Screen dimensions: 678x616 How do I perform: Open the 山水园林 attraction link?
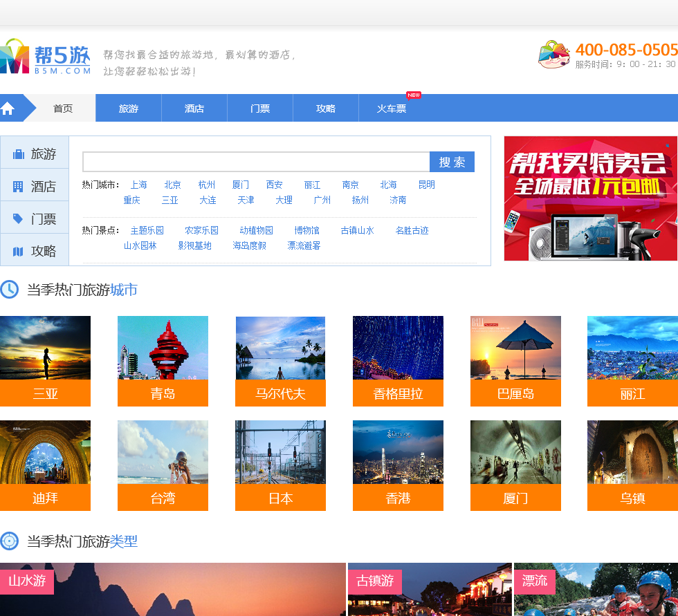tap(140, 246)
